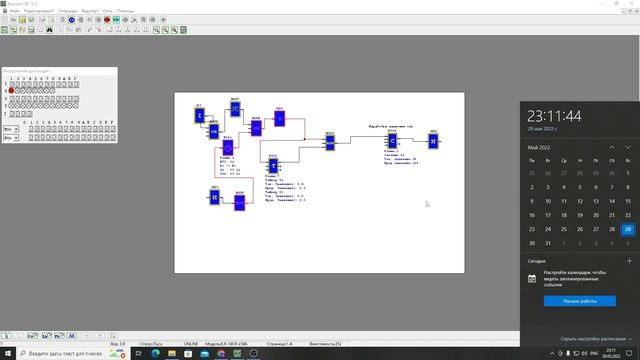Screen dimensions: 640x360
Task: Collapse the agenda via 'Скрыть настройку расписания'
Action: pos(596,339)
